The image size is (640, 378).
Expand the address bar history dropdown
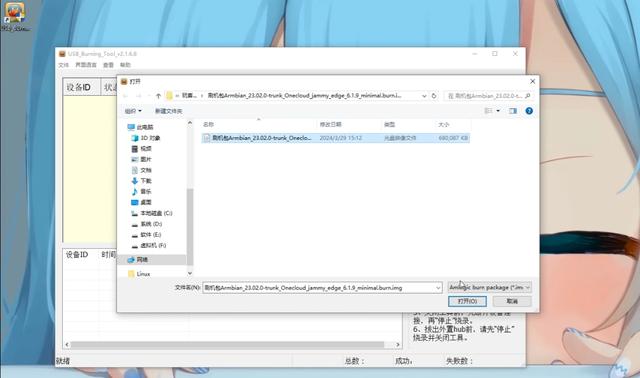coord(424,96)
